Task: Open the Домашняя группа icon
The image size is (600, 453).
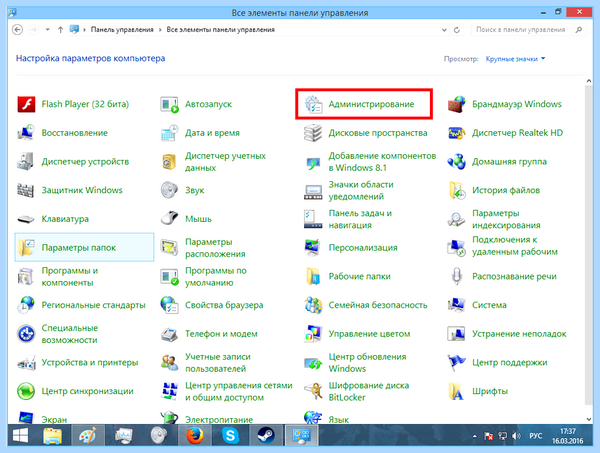Action: (457, 161)
